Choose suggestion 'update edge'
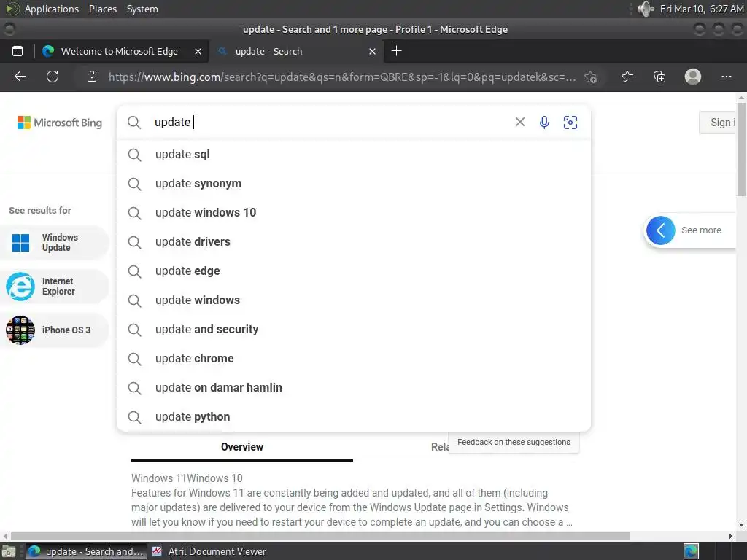The height and width of the screenshot is (560, 747). point(354,271)
